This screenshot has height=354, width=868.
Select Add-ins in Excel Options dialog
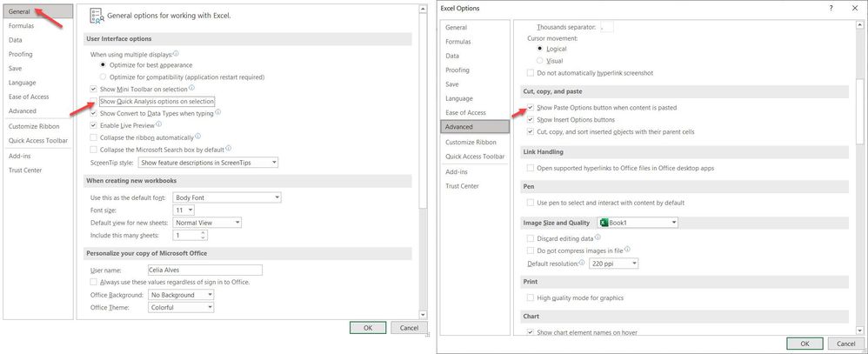[475, 171]
